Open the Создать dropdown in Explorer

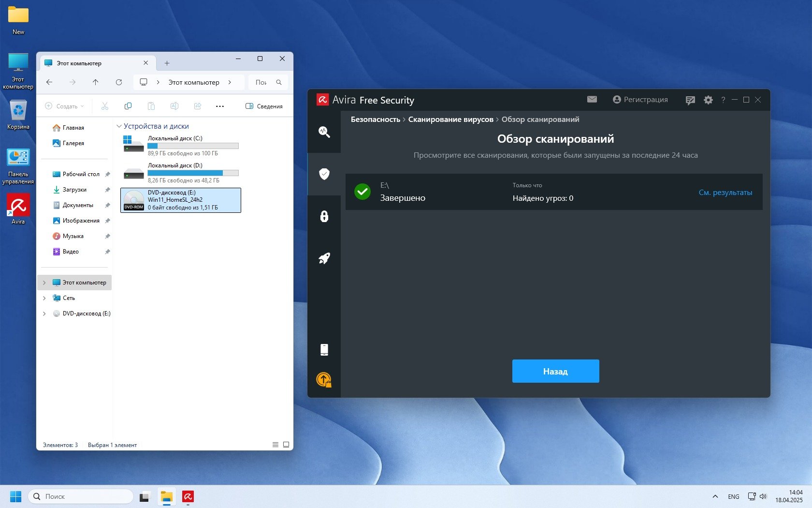(x=65, y=106)
